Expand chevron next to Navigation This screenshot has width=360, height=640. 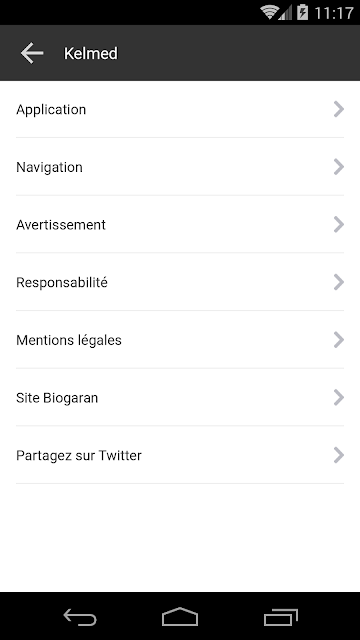tap(339, 167)
